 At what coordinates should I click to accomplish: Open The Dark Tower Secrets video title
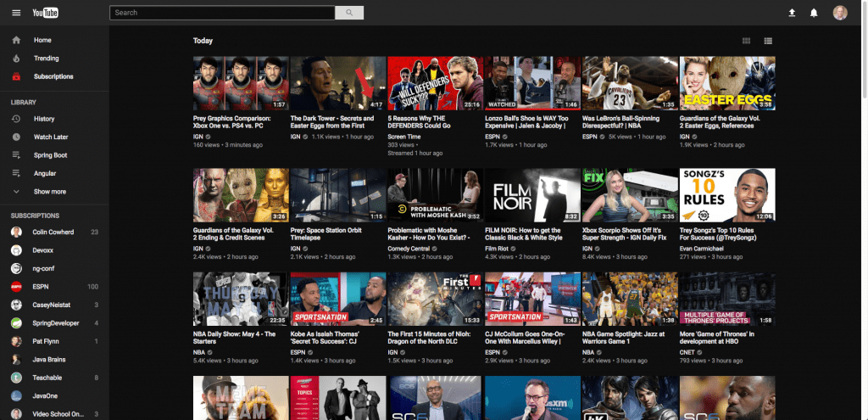coord(332,122)
